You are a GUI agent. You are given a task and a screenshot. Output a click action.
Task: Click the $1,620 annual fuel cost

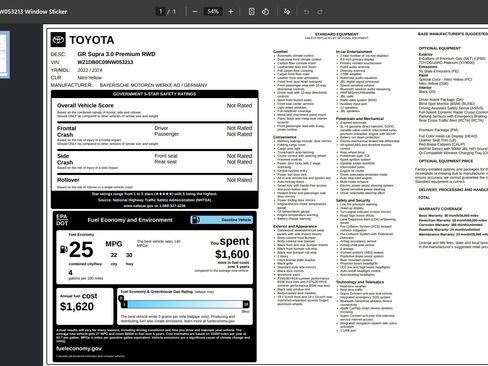pyautogui.click(x=77, y=307)
